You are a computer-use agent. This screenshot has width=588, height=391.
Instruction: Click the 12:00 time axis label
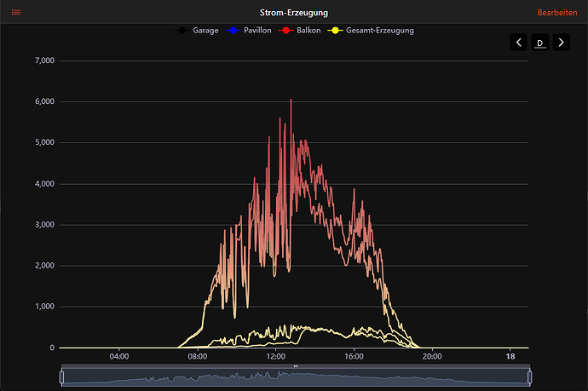275,357
